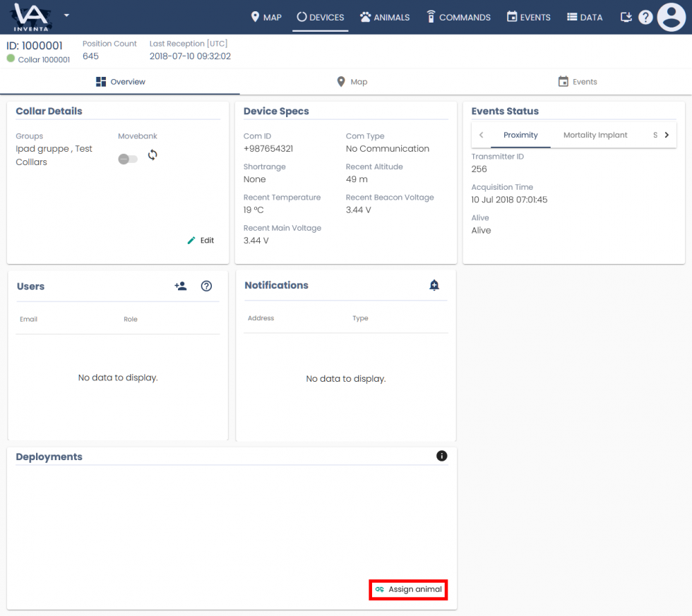Click the Movebank sync refresh icon
This screenshot has width=692, height=616.
pos(153,155)
